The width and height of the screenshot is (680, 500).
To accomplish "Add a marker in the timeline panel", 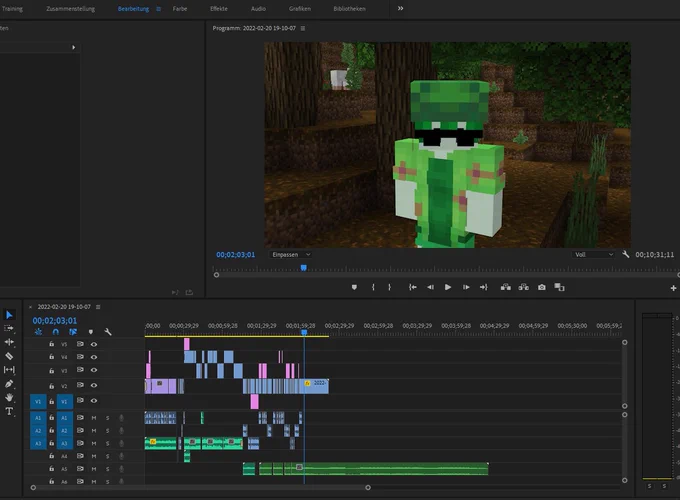I will (91, 332).
